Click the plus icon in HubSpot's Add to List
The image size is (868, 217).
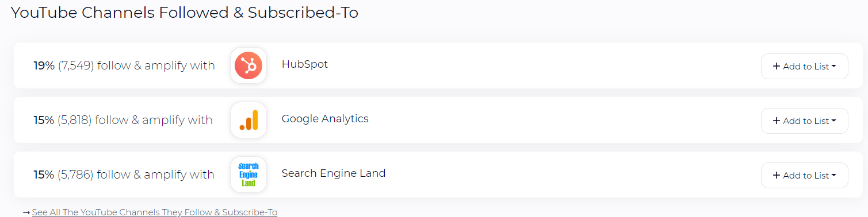point(777,66)
